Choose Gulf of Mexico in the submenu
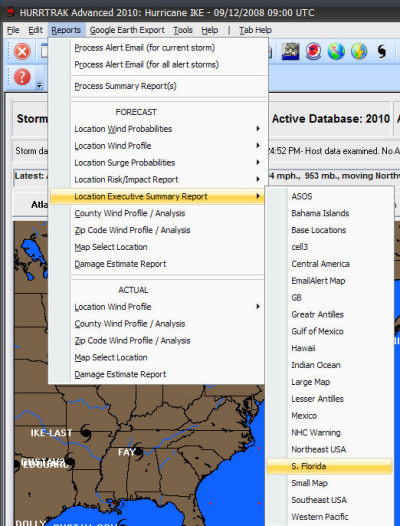This screenshot has width=400, height=526. tap(330, 331)
